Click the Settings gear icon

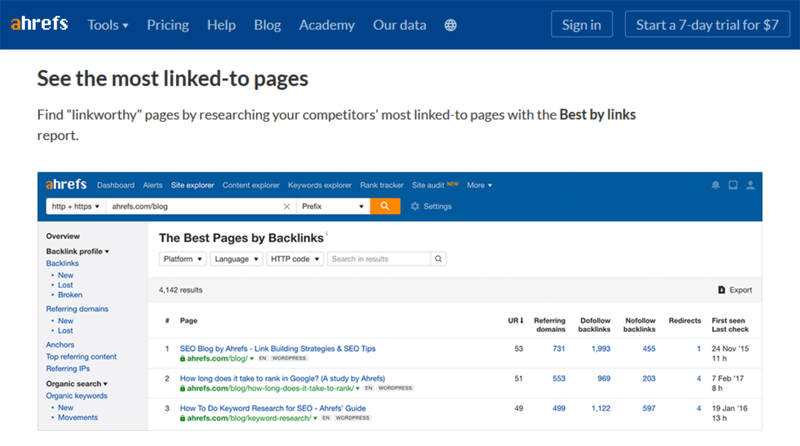(x=415, y=206)
